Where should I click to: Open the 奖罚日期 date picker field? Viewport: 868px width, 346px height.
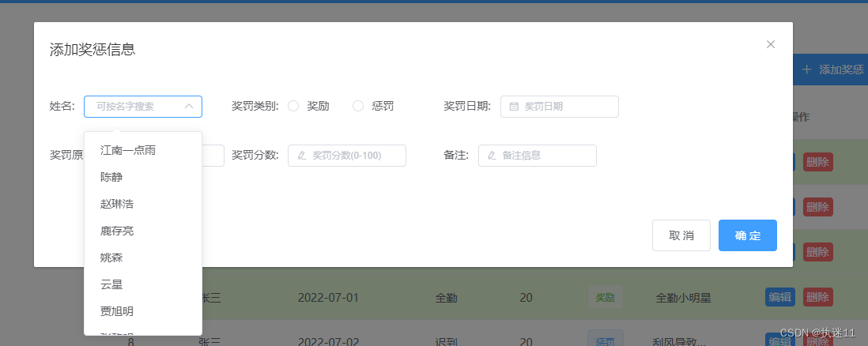[559, 107]
